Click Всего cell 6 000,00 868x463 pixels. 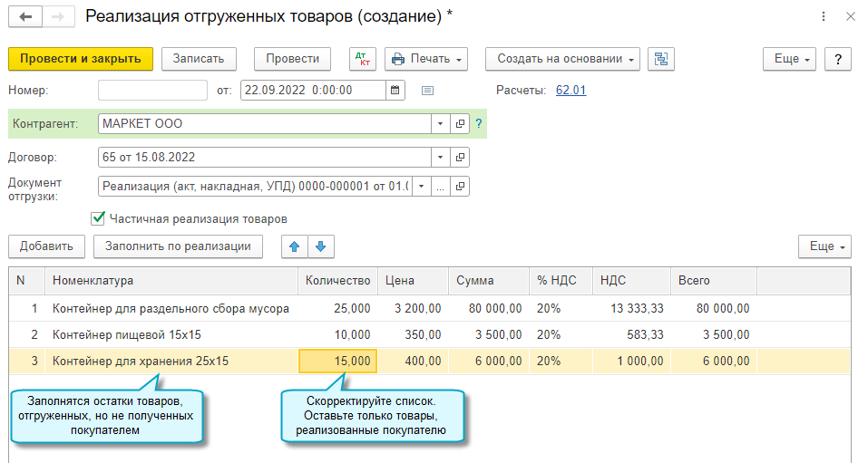[714, 362]
